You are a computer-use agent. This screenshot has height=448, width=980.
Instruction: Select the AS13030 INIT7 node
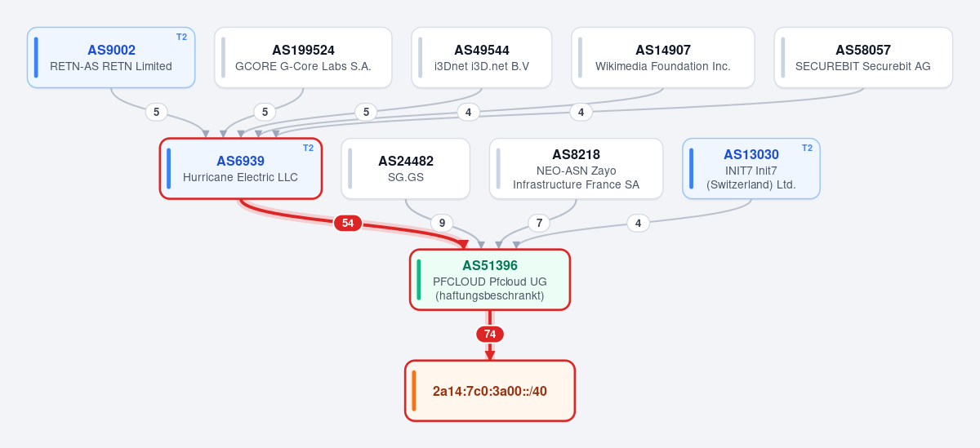coord(751,168)
